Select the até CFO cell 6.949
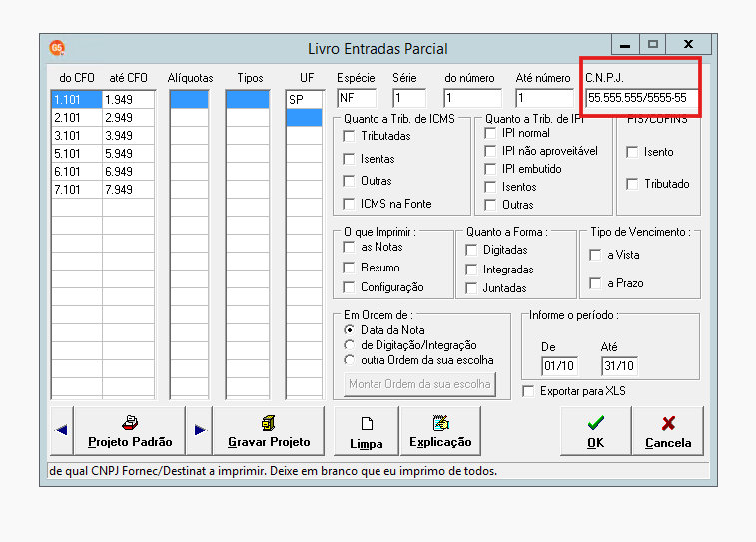 pyautogui.click(x=128, y=172)
